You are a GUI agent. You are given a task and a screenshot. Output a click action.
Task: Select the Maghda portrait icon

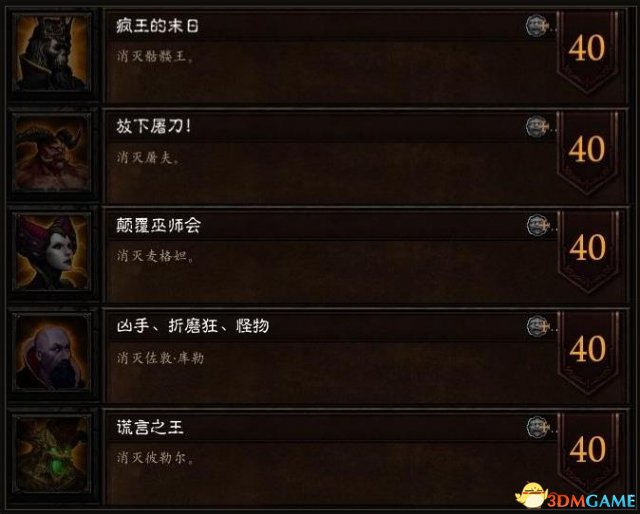[52, 253]
